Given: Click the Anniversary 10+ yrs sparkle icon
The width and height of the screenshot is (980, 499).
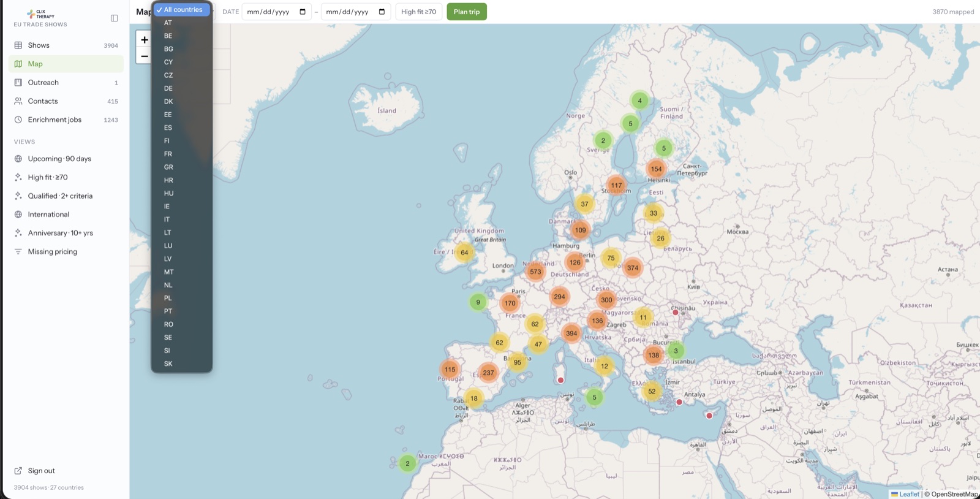Looking at the screenshot, I should click(18, 233).
